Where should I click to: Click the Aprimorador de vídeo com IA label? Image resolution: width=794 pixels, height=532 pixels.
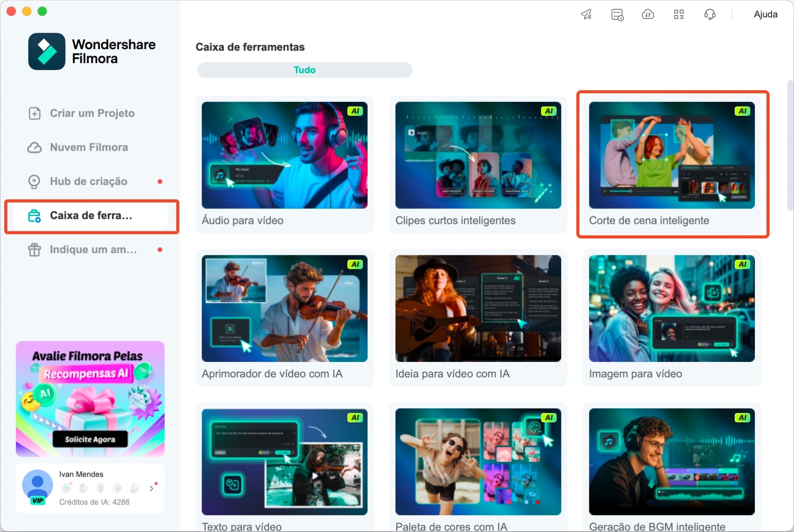point(272,374)
